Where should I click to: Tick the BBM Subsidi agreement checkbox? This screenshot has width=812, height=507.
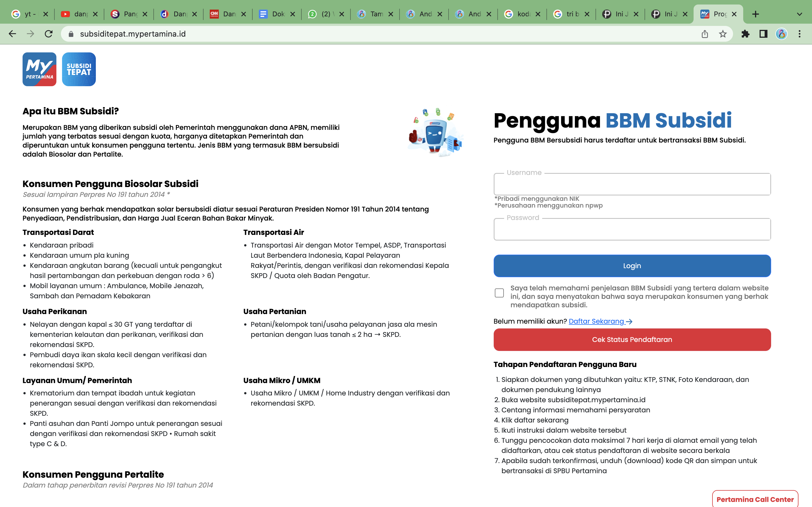pos(499,293)
